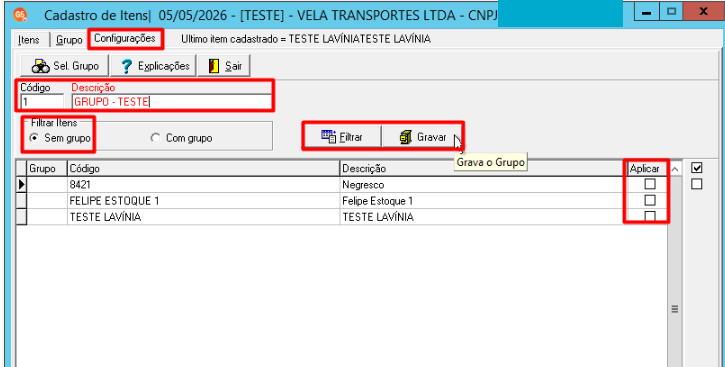The image size is (725, 367).
Task: Sort by the Código column header
Action: click(x=203, y=169)
